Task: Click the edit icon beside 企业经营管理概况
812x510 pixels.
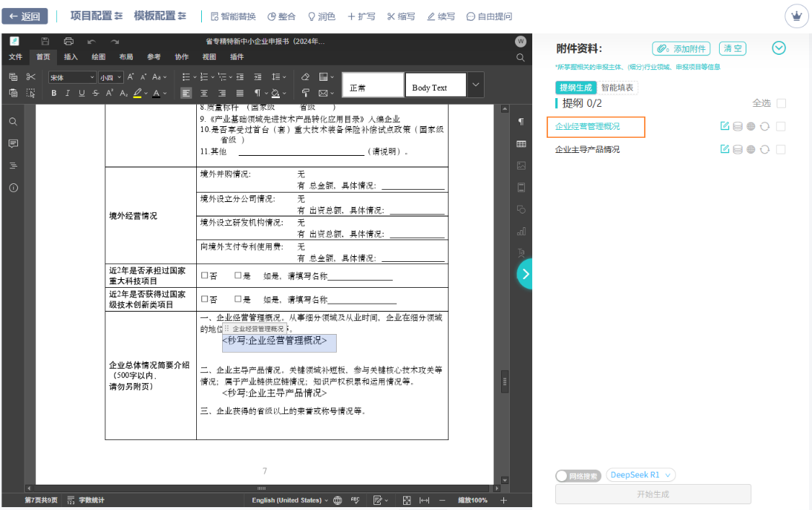Action: 725,127
